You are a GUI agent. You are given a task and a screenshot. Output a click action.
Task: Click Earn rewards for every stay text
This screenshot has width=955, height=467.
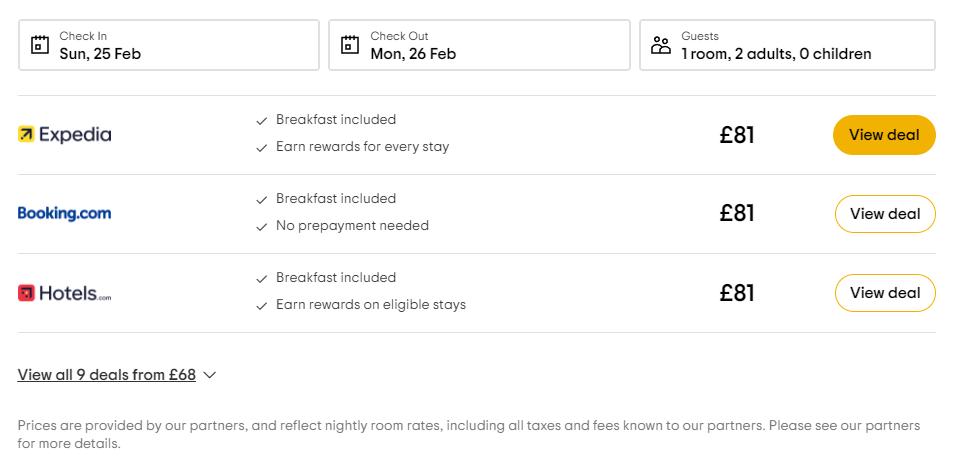(362, 147)
